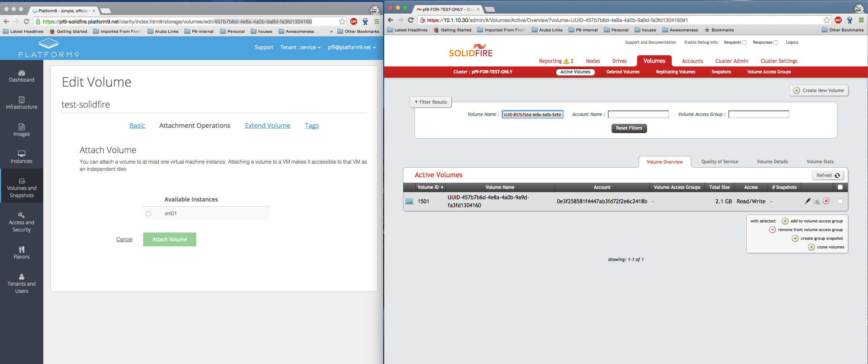Image resolution: width=868 pixels, height=364 pixels.
Task: Open Snapshots sub-tab
Action: tap(721, 72)
